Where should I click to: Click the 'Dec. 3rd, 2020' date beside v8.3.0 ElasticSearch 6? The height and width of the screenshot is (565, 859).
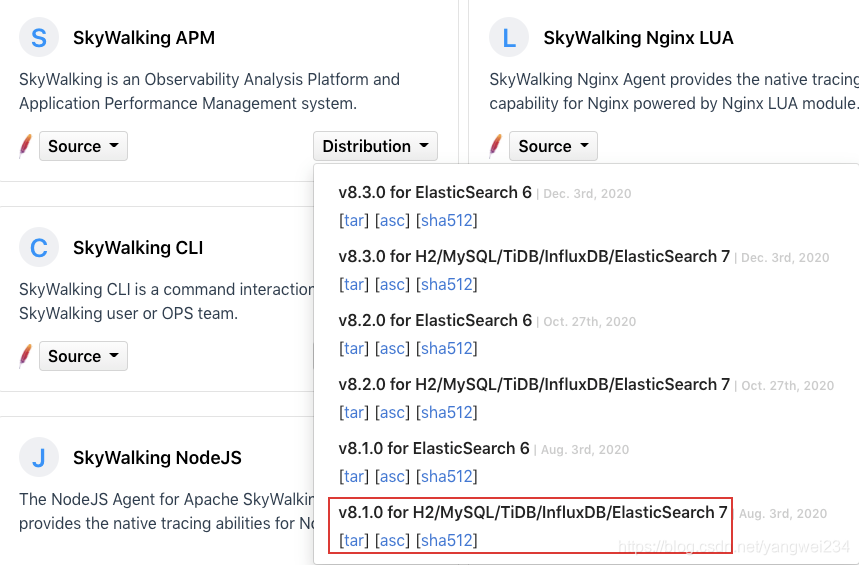tap(587, 193)
